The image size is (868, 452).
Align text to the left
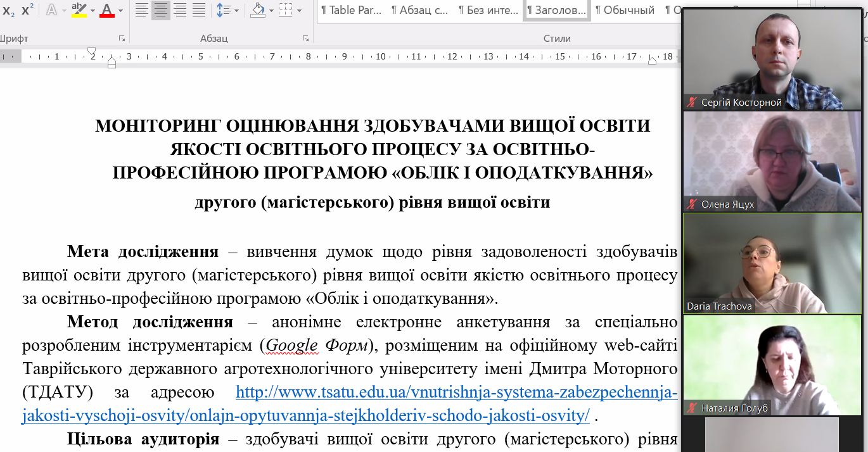[141, 10]
